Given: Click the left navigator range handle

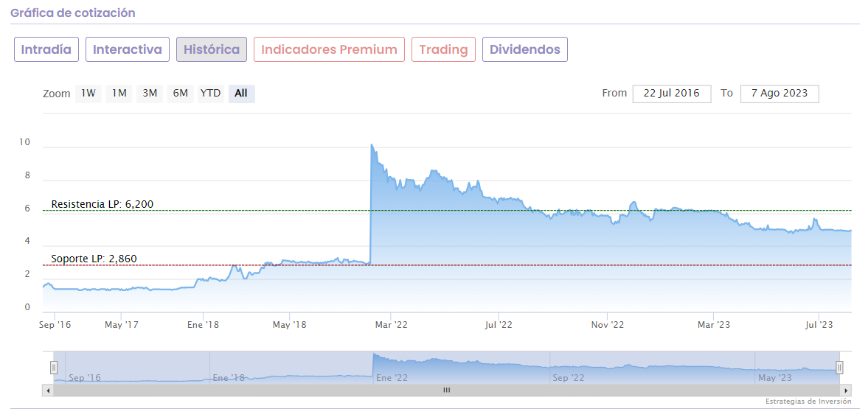Looking at the screenshot, I should (x=54, y=367).
